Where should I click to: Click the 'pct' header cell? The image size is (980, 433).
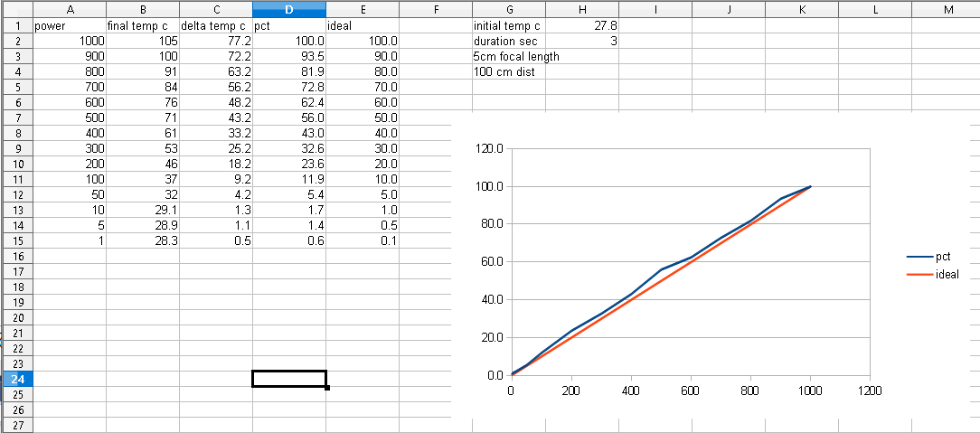click(289, 26)
